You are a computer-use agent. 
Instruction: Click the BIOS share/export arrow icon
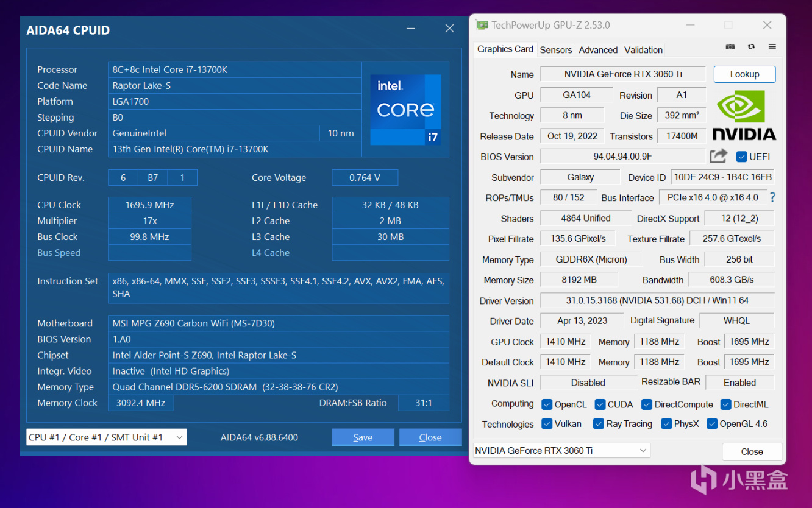[x=718, y=156]
